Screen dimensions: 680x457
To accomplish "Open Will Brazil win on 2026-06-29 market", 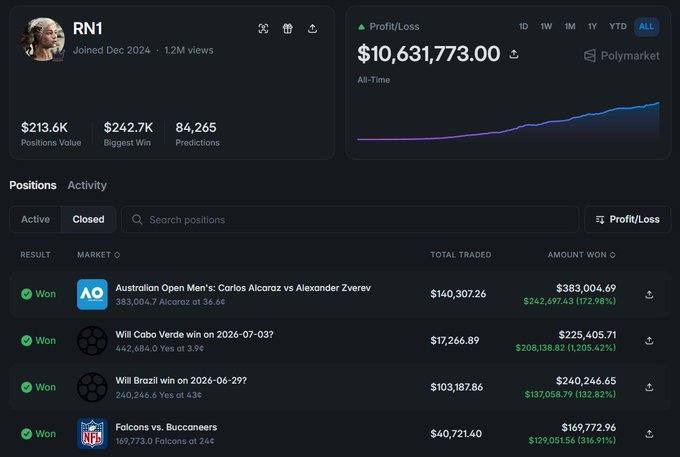I will click(x=181, y=381).
